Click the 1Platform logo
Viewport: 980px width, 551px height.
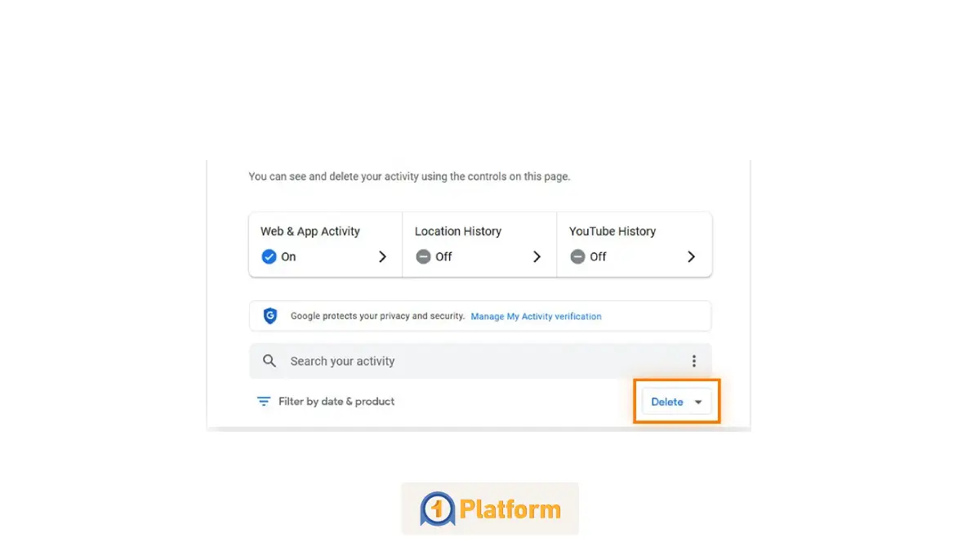(x=490, y=509)
